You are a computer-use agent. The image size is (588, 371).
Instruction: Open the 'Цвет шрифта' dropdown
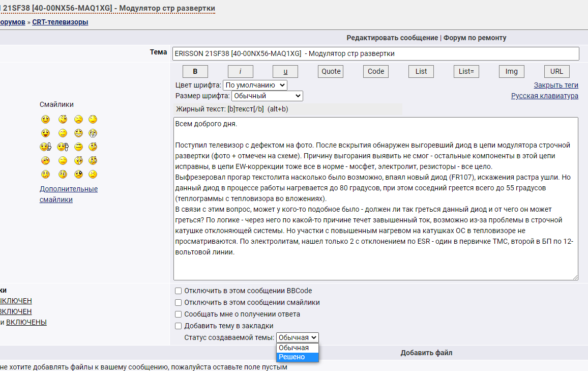(x=255, y=85)
